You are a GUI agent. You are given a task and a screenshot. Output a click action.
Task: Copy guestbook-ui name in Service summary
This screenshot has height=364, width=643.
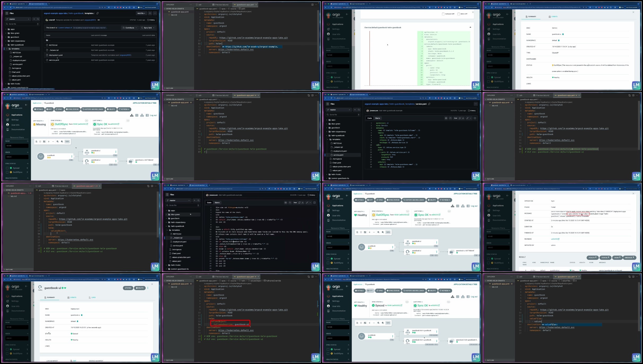[563, 34]
